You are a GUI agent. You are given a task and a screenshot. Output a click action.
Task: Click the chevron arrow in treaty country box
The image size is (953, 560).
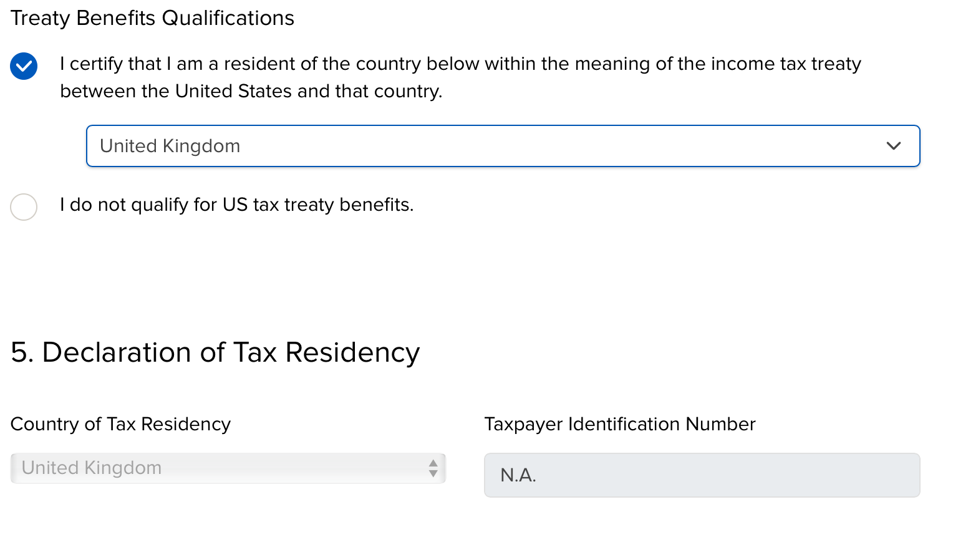point(893,146)
